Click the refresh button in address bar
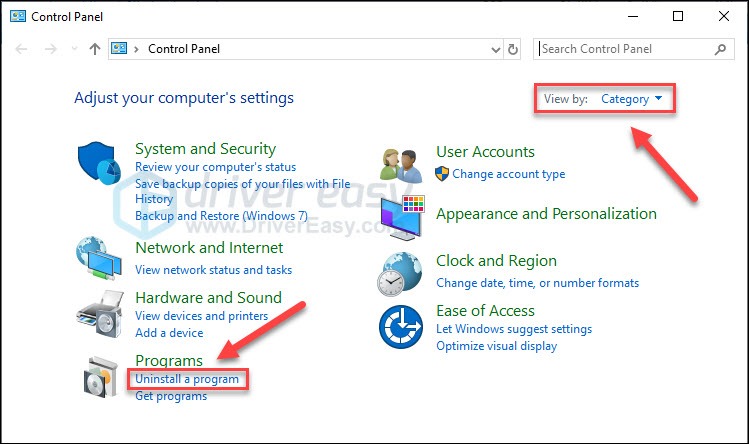 click(514, 48)
